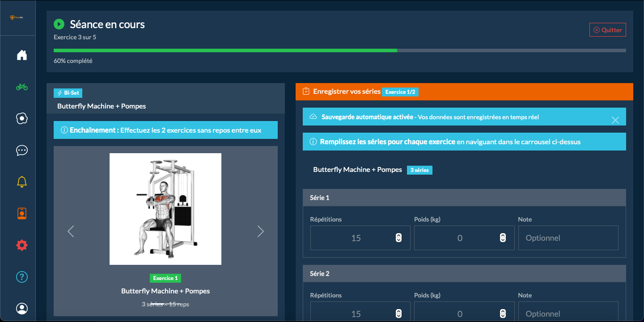
Task: Click the Butterfly Machine exercise image
Action: click(165, 209)
